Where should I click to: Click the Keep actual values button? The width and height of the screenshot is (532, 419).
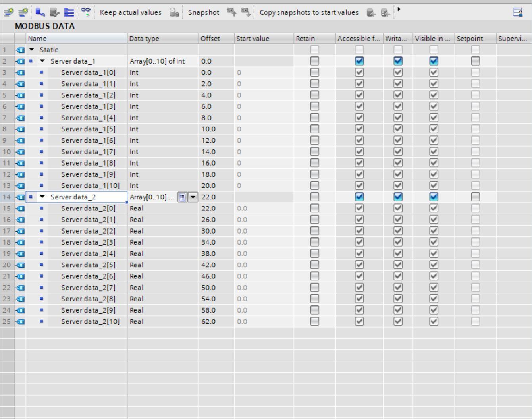[x=131, y=12]
